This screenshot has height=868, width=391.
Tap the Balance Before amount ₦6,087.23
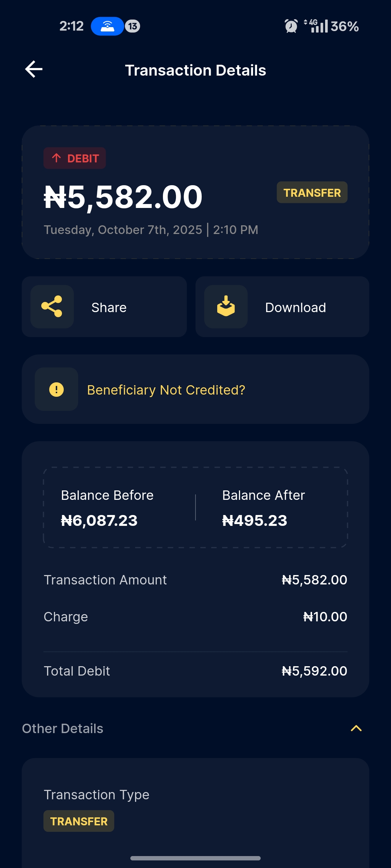pos(99,521)
